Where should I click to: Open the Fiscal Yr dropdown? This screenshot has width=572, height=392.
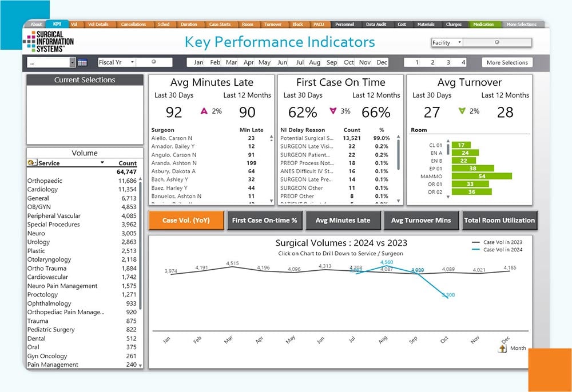[133, 62]
